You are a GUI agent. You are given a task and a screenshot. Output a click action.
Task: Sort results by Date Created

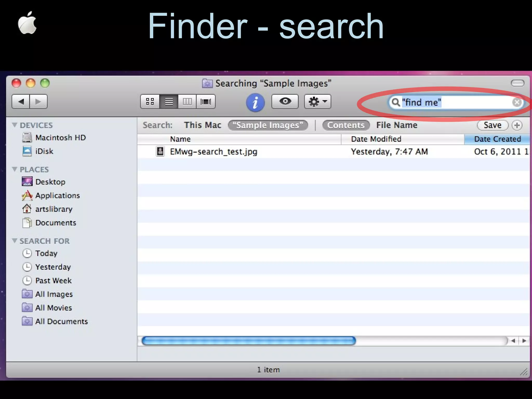coord(497,139)
